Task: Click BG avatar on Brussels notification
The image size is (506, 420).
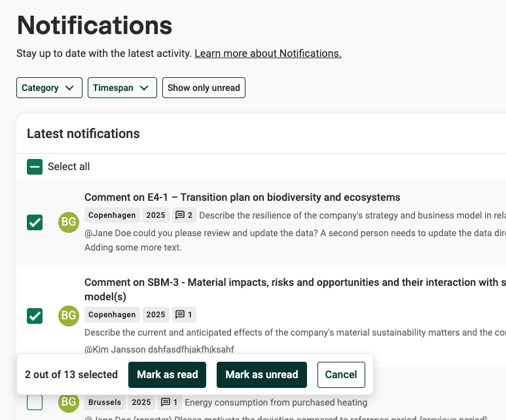Action: pyautogui.click(x=69, y=402)
